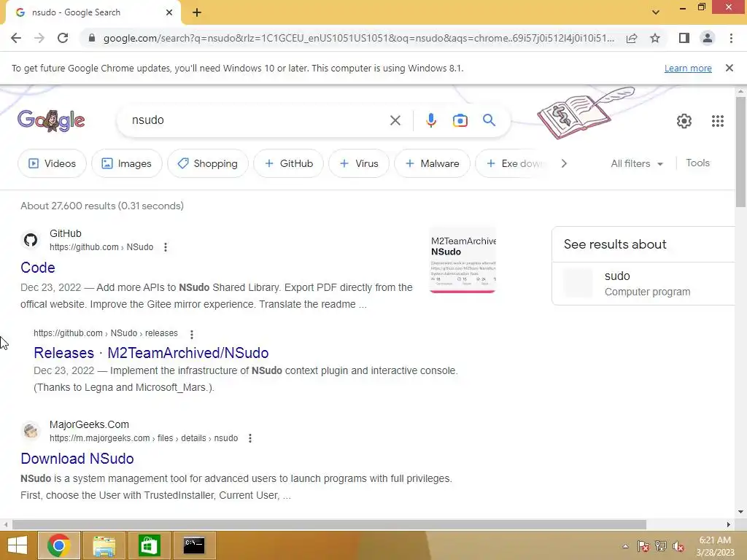
Task: Open a new tab with the plus button
Action: [197, 12]
